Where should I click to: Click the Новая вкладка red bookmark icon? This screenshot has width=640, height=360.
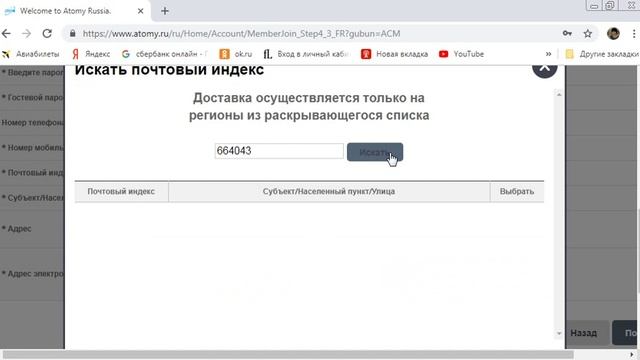click(x=366, y=54)
